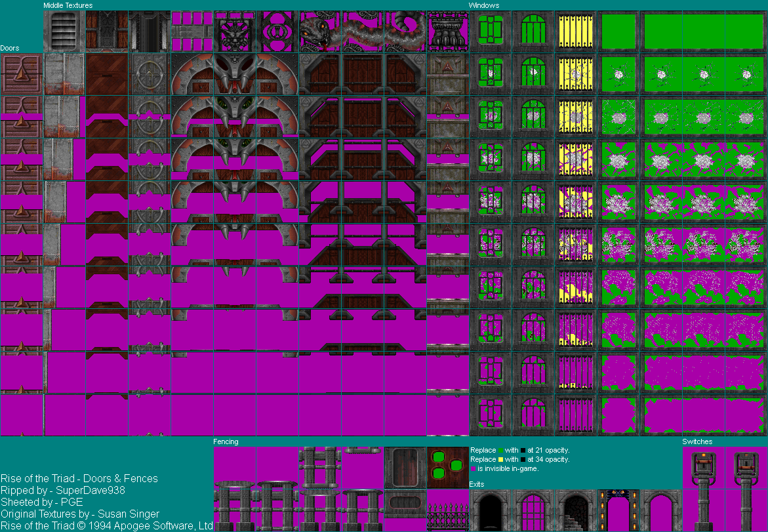Click the "Middle Textures" heading
The image size is (768, 532).
click(68, 5)
